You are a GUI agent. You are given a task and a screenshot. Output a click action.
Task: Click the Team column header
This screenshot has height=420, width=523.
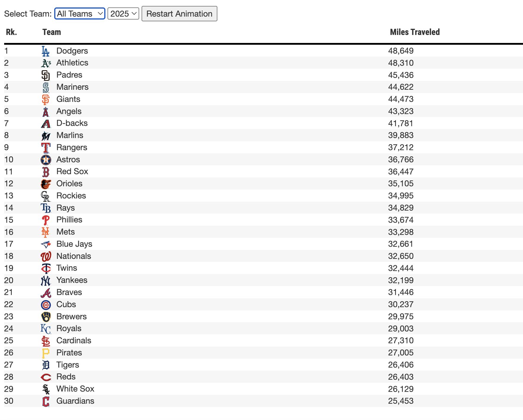coord(52,32)
